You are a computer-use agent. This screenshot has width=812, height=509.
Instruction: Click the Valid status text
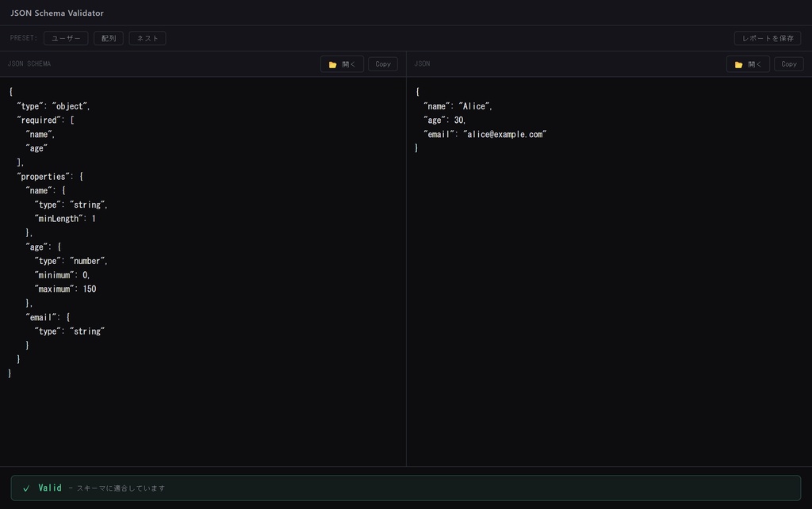coord(50,488)
